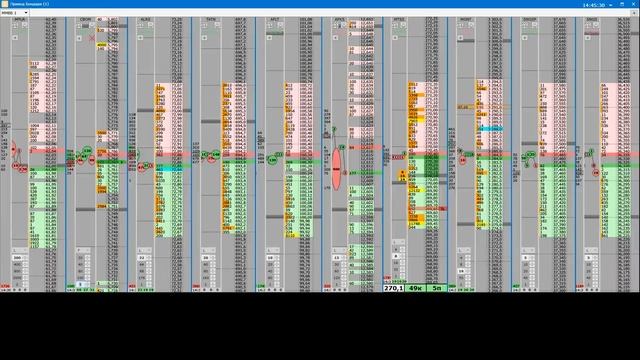The image size is (640, 360).
Task: Click the plus button in the MTLR column
Action: coord(15,38)
